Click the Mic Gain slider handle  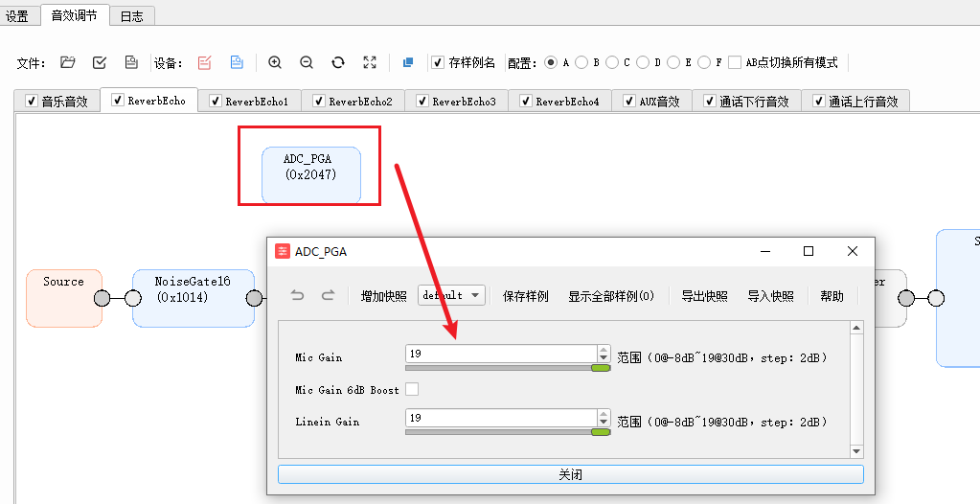coord(601,368)
